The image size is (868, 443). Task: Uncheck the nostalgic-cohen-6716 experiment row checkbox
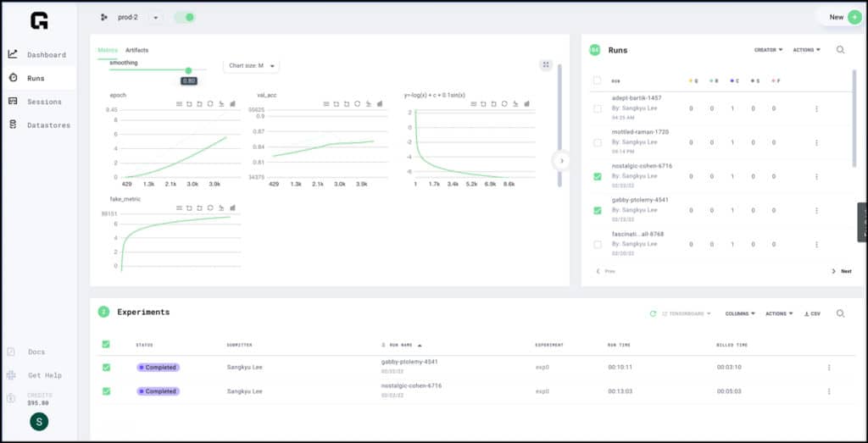(x=106, y=391)
